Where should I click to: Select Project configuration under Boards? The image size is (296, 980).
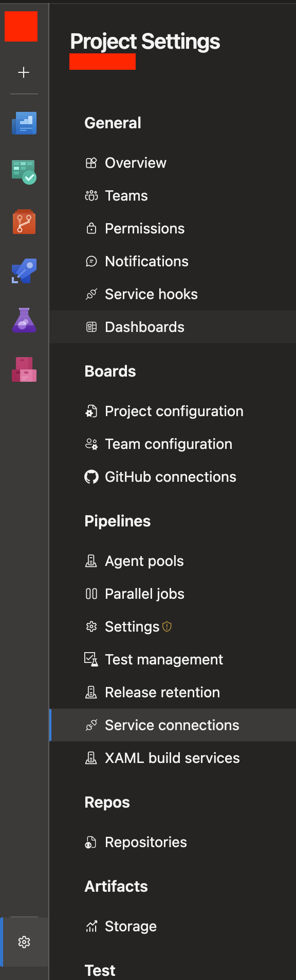tap(173, 411)
